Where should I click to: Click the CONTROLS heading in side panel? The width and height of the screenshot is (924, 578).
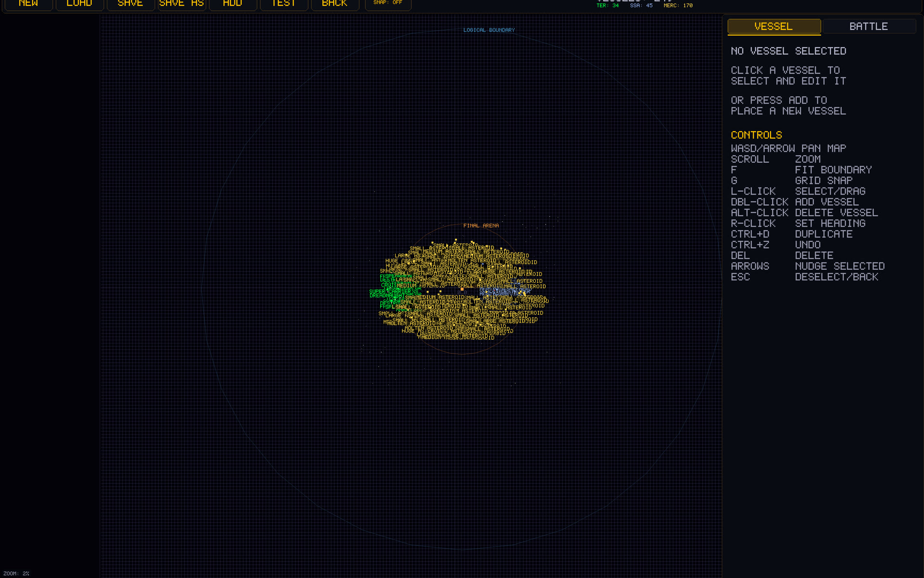[x=757, y=135]
